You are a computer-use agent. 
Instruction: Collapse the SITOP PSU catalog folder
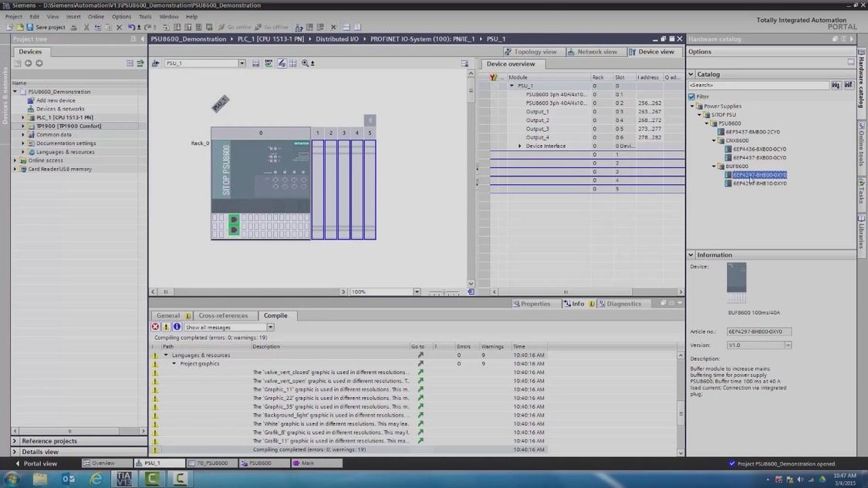click(699, 115)
